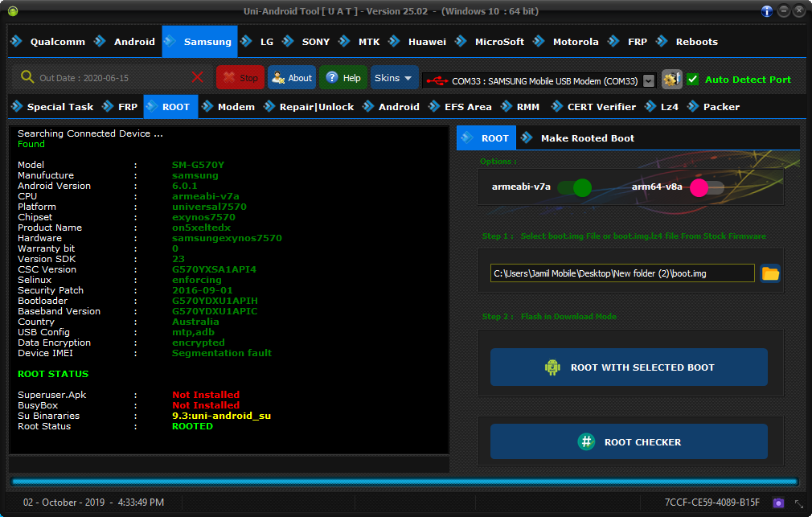
Task: Click the green app logo in title bar
Action: (x=13, y=11)
